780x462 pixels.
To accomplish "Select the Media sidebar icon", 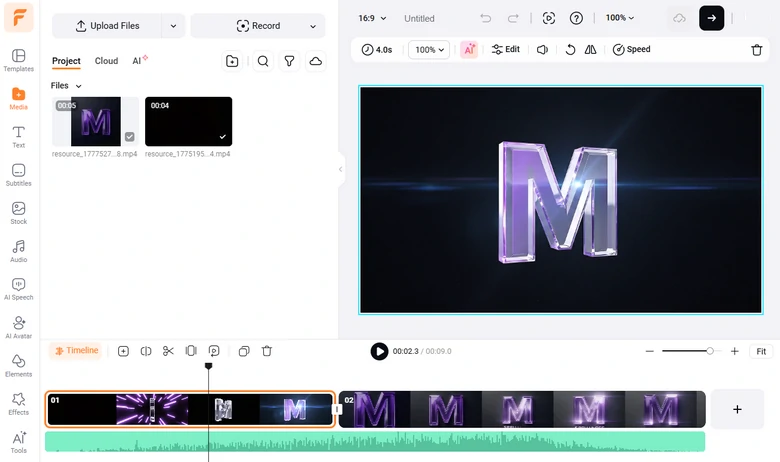I will pyautogui.click(x=18, y=98).
